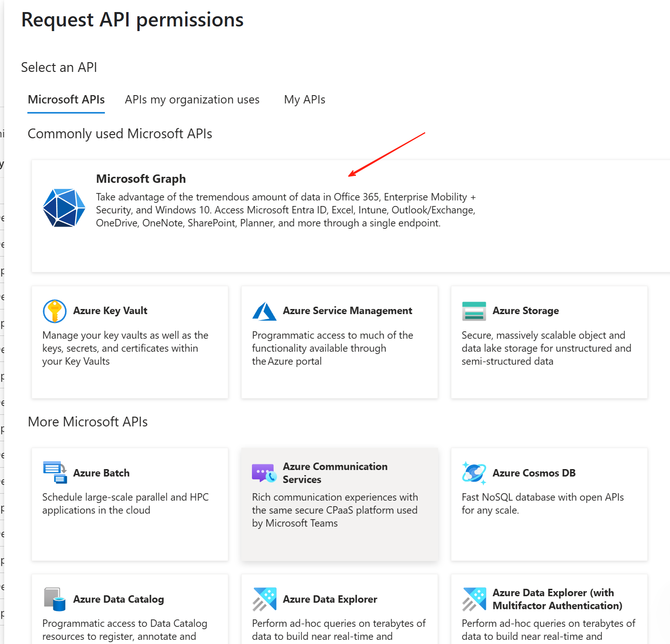The width and height of the screenshot is (670, 644).
Task: Click the Azure Key Vault key icon
Action: tap(55, 311)
